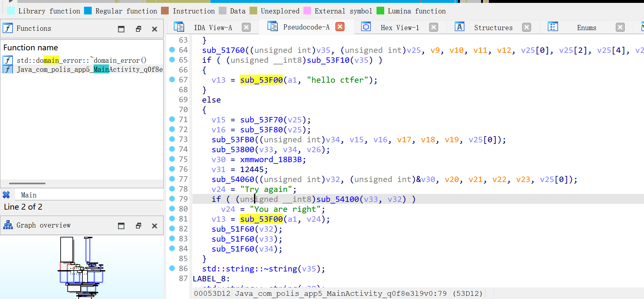
Task: Switch to the Hex View-1 tab
Action: pyautogui.click(x=400, y=28)
